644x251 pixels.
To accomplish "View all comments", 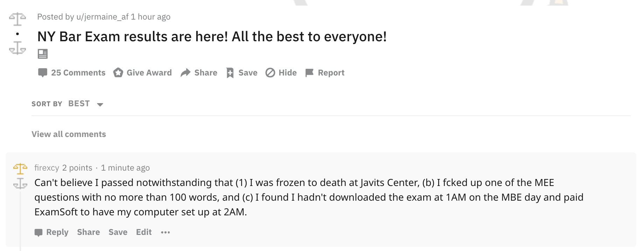I will point(69,134).
